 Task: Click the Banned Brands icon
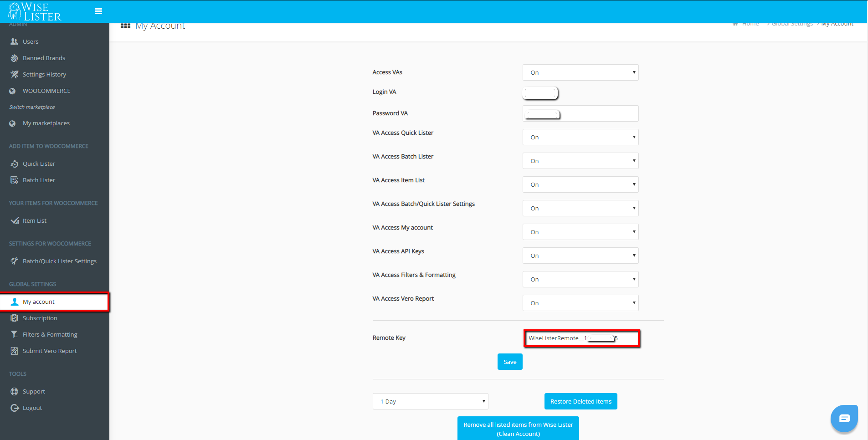(x=14, y=58)
